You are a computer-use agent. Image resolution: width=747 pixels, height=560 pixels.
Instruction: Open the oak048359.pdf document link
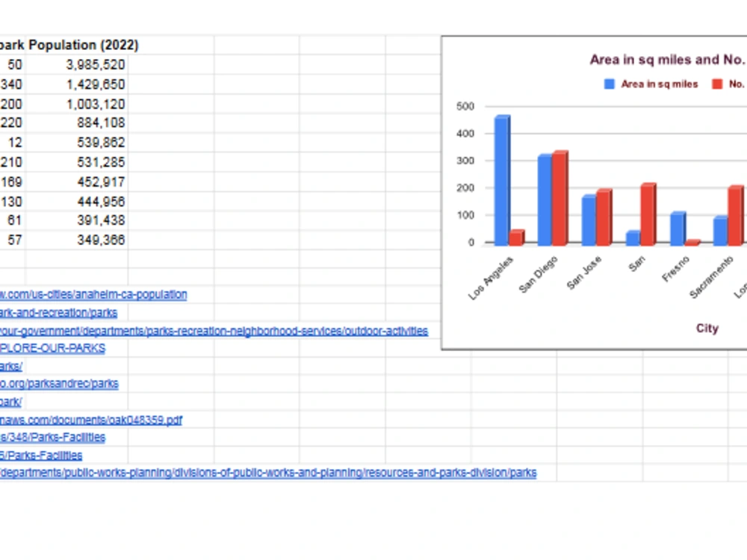coord(91,420)
